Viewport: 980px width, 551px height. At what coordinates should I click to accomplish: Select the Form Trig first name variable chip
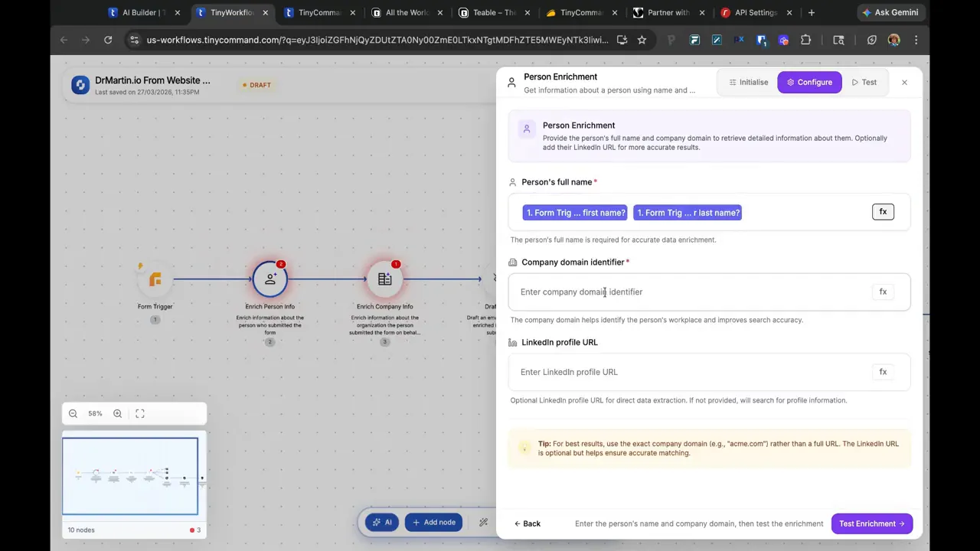[x=575, y=213]
